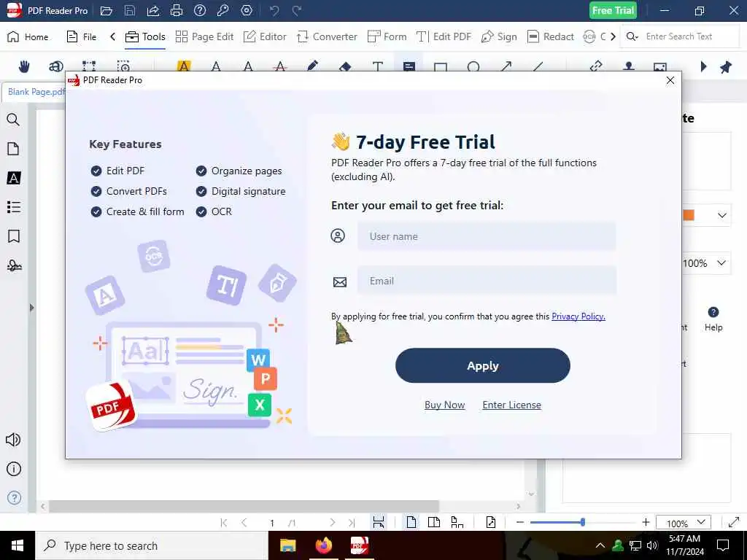Switch to the Page Edit tab

(204, 36)
